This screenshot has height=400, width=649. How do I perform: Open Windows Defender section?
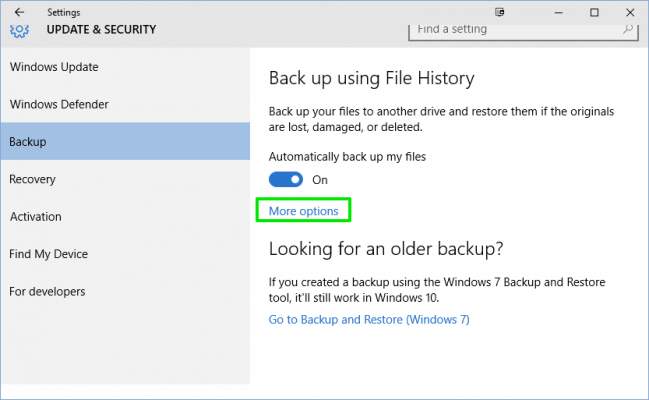pos(125,104)
